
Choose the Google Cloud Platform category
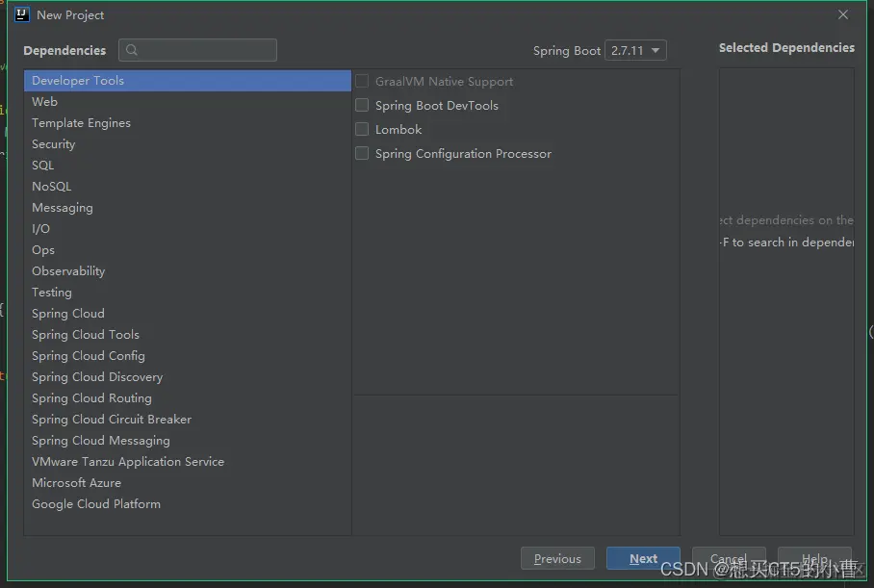188,504
